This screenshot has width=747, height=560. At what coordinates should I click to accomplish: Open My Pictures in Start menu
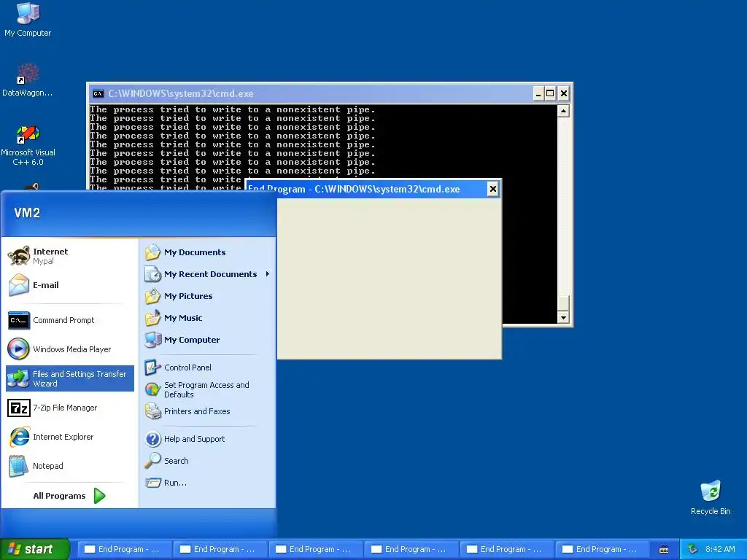coord(207,296)
